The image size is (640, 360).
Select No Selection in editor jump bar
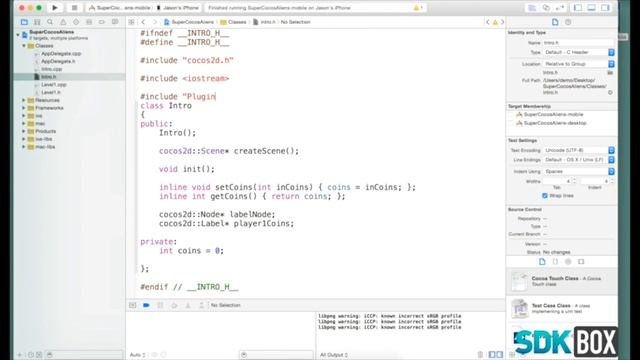[x=296, y=22]
